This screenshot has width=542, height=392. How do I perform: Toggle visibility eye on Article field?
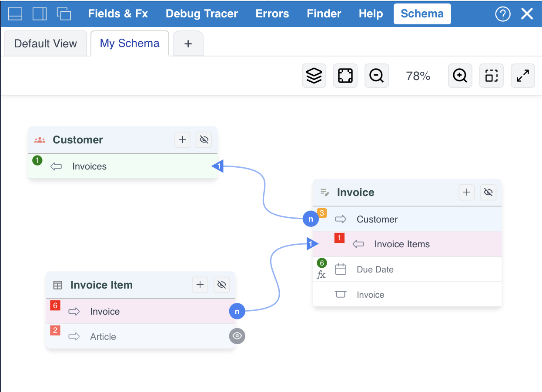pos(237,336)
